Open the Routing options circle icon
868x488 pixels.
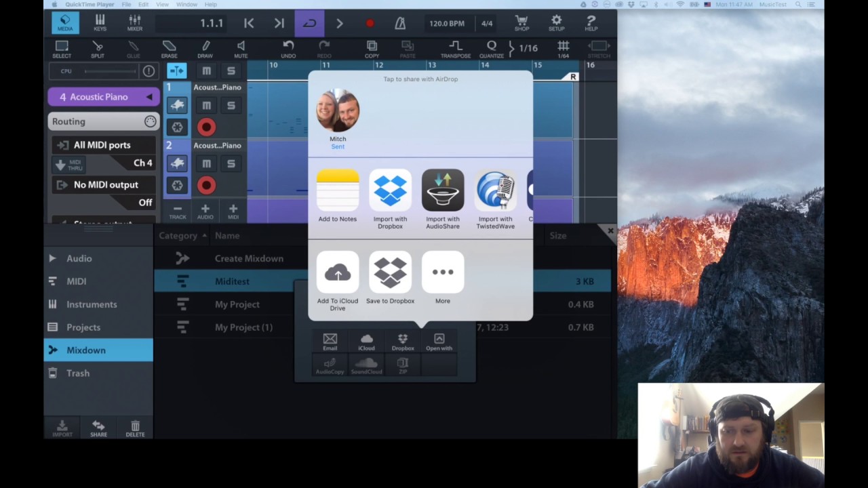pos(150,121)
